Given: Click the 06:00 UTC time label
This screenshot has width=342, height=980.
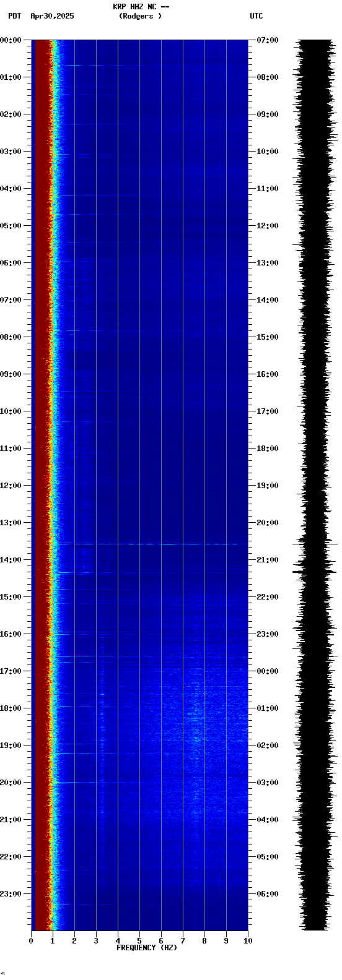Looking at the screenshot, I should (x=267, y=894).
